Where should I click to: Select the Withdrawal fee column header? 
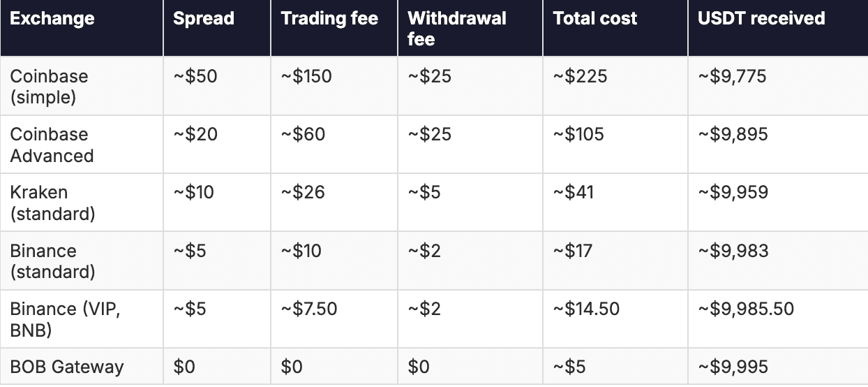(457, 29)
